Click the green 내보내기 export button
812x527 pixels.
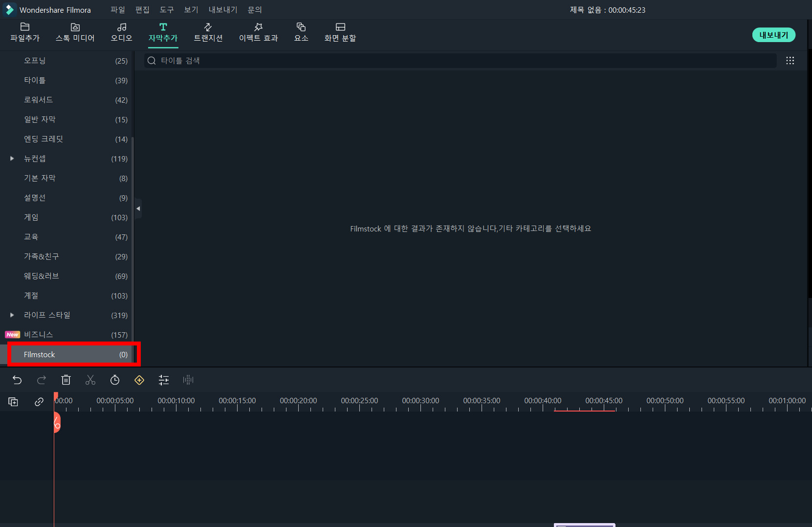(x=774, y=35)
